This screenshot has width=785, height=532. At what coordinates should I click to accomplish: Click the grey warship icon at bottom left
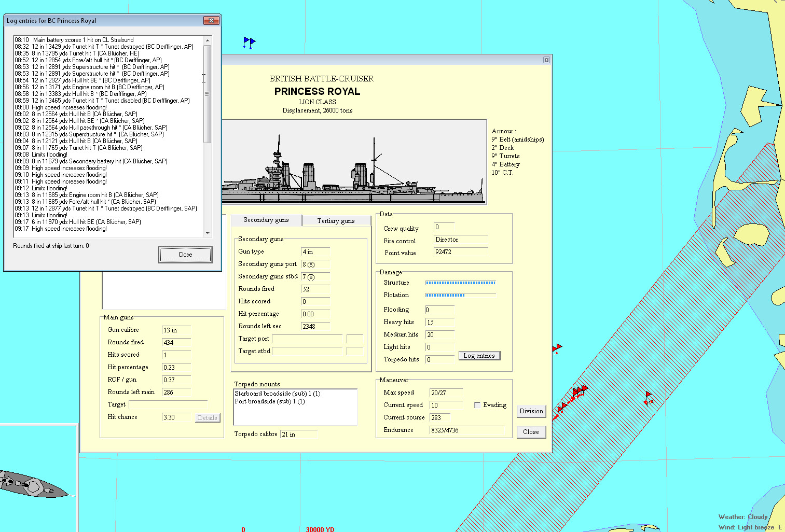click(x=31, y=485)
